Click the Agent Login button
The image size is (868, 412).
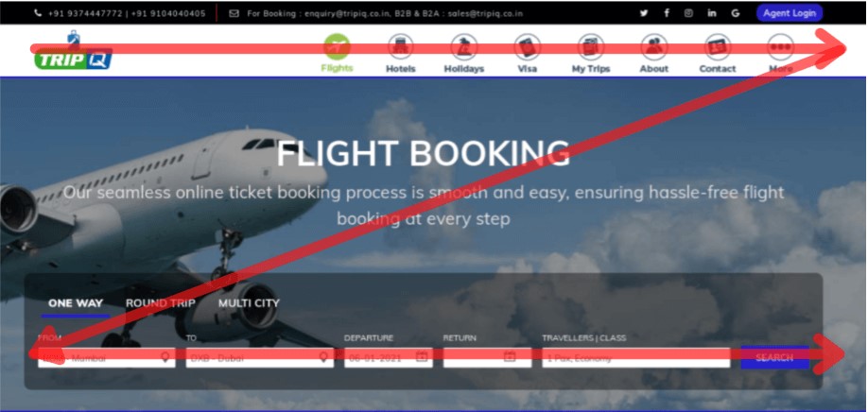[x=790, y=13]
